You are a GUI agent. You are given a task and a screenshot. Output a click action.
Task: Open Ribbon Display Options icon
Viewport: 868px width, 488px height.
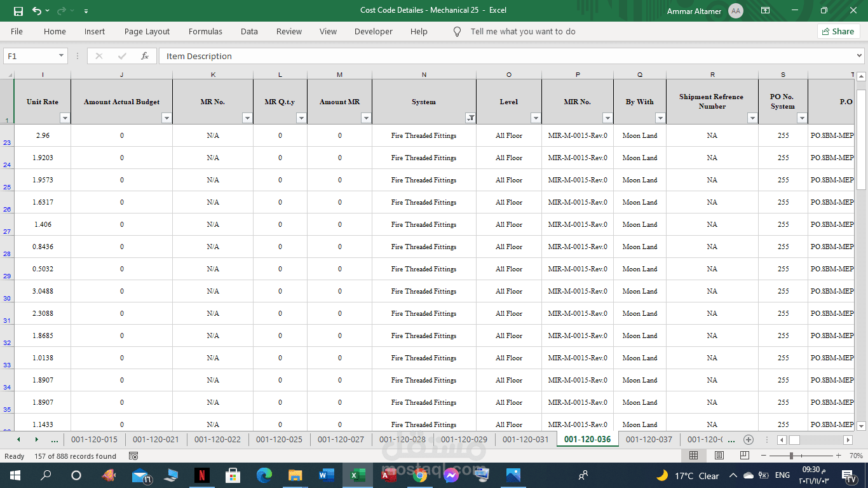click(765, 11)
